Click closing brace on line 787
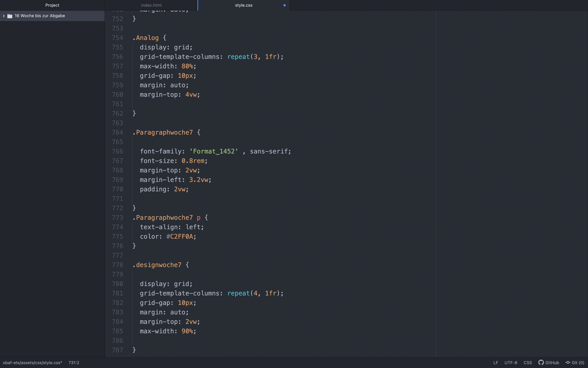This screenshot has height=368, width=588. (x=134, y=350)
